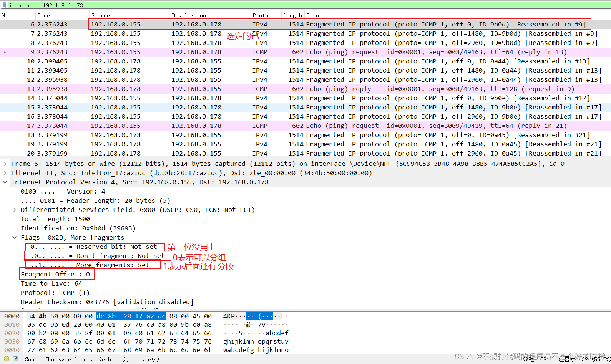Select packet 10 at time 2.390405
This screenshot has height=364, width=611.
click(x=305, y=61)
